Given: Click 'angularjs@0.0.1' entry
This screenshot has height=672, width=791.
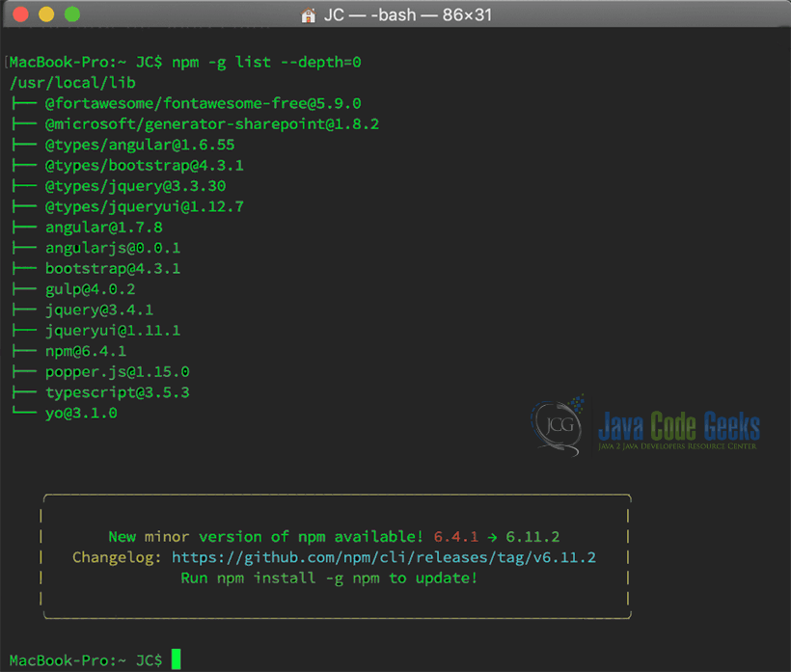Looking at the screenshot, I should click(x=113, y=248).
